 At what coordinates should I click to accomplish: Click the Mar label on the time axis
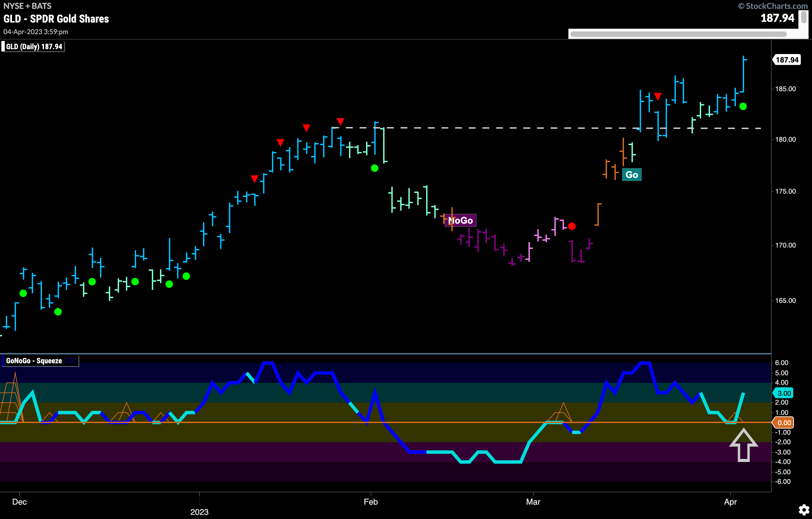point(533,502)
